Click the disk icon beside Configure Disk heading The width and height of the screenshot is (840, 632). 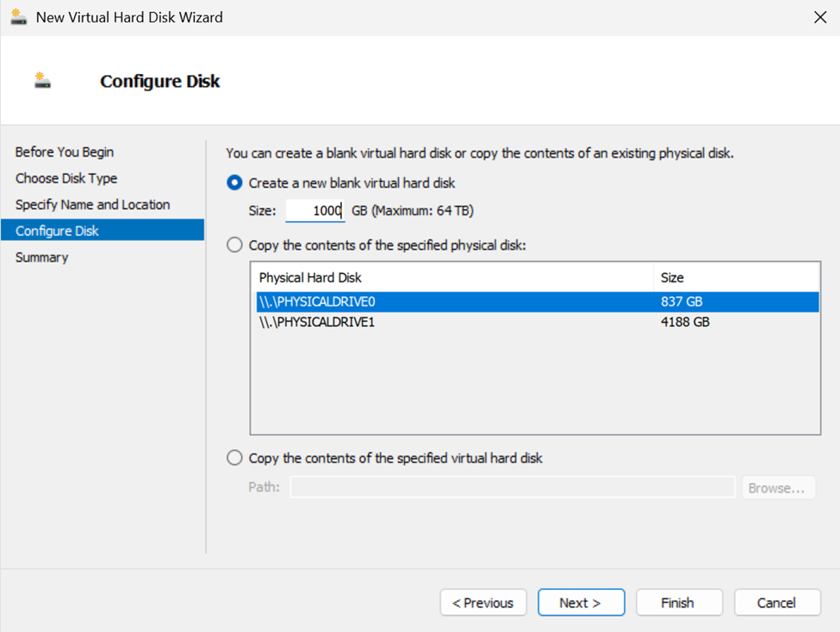pyautogui.click(x=42, y=80)
